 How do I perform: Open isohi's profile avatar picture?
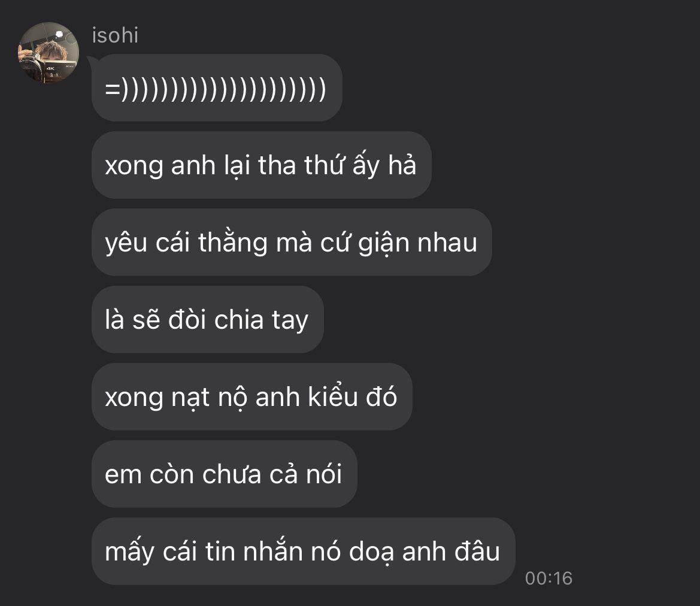pos(49,53)
